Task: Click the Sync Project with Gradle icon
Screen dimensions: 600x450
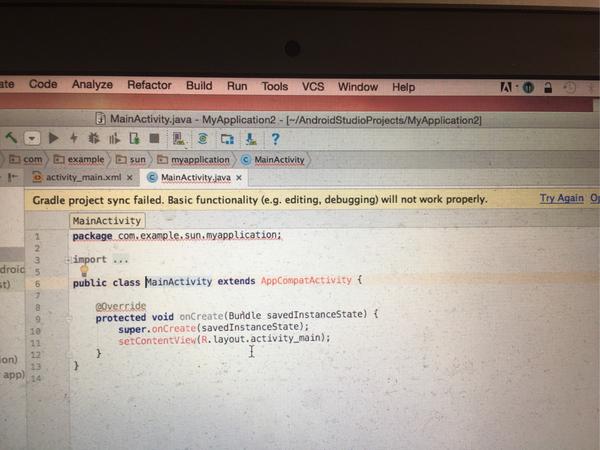Action: point(202,139)
